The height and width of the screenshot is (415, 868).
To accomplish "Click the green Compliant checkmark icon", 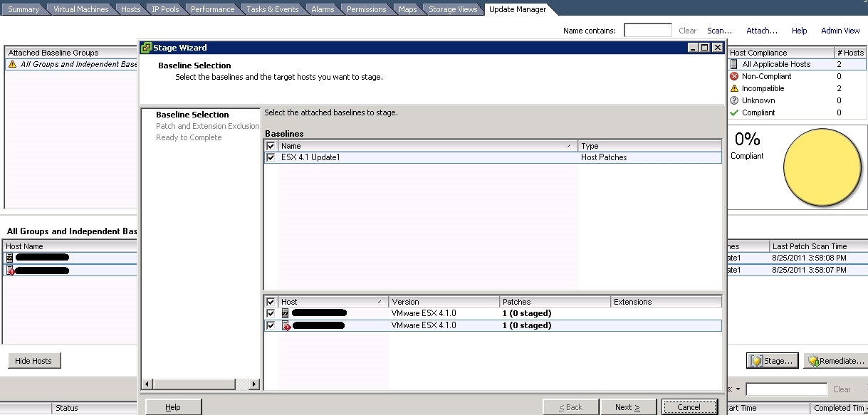I will (x=734, y=112).
